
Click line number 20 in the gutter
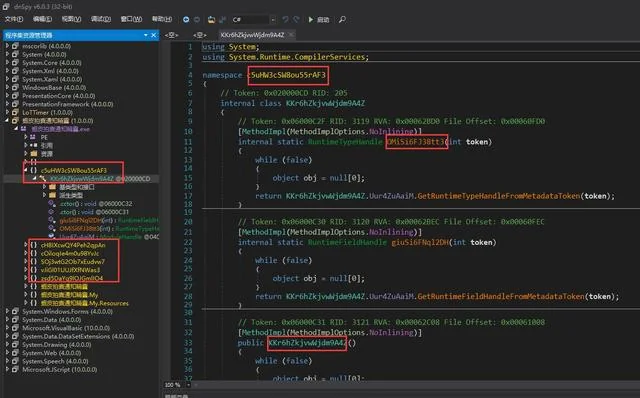pyautogui.click(x=188, y=222)
